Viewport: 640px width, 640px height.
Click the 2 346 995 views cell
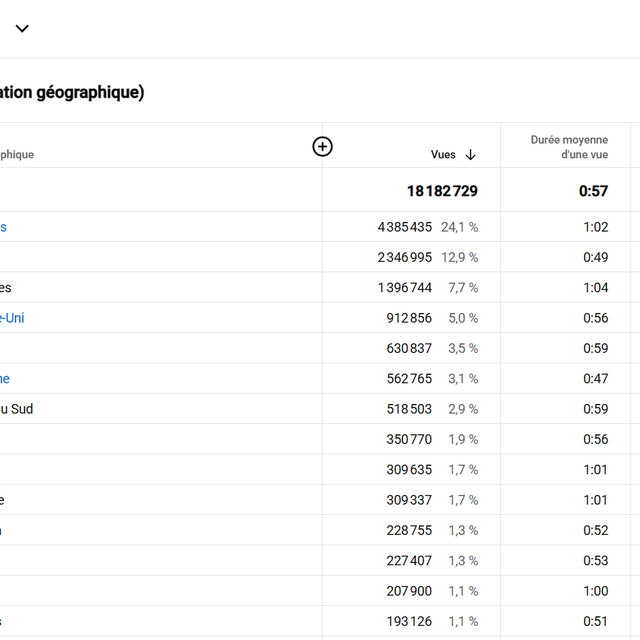pos(404,258)
